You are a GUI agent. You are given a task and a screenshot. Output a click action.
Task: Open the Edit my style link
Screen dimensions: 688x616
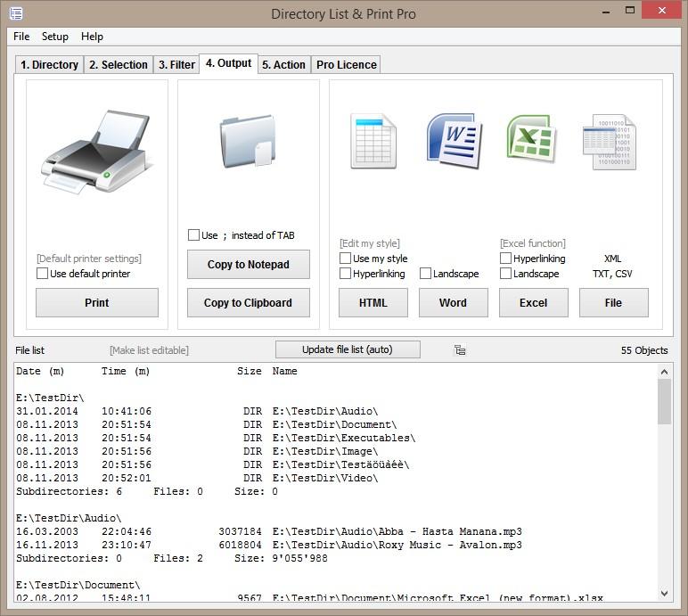[370, 243]
